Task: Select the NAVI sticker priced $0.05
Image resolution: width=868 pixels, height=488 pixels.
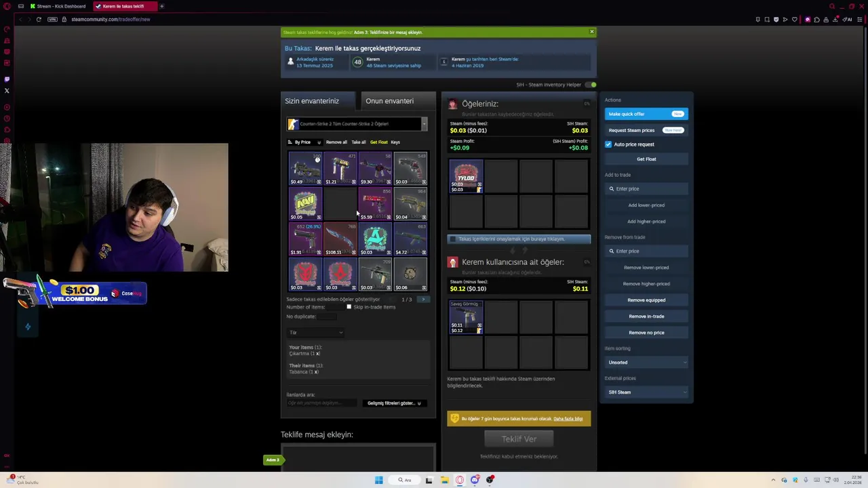Action: [305, 203]
